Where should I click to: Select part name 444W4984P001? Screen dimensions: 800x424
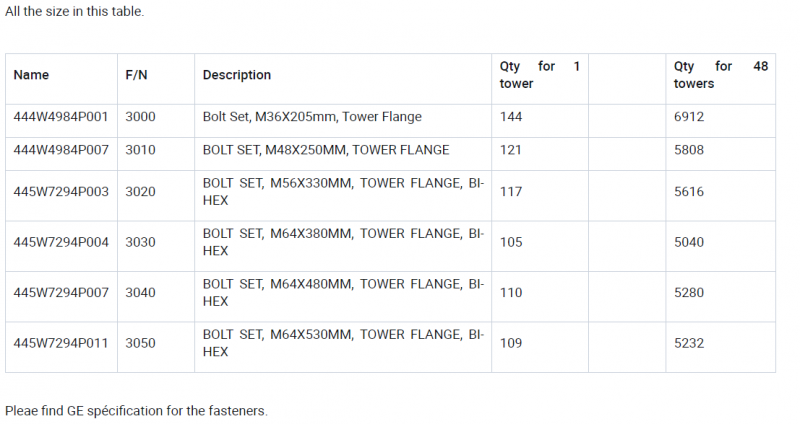point(60,117)
